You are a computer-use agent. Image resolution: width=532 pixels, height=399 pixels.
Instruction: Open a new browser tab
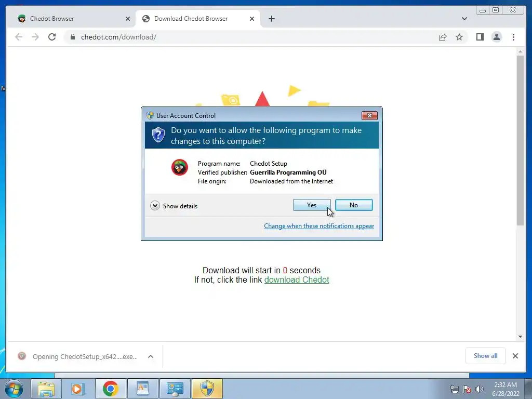tap(271, 19)
